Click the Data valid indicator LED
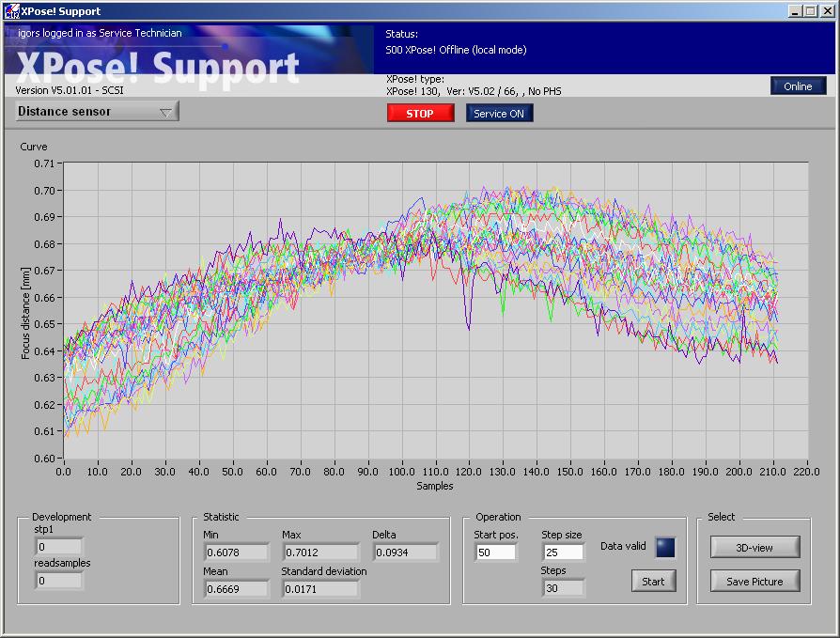 pos(665,547)
